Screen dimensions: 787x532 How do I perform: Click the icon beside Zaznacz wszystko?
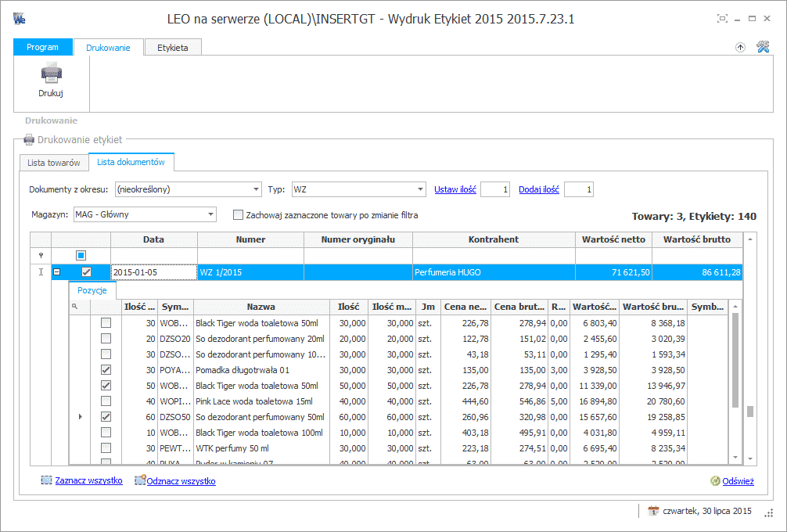pos(46,480)
